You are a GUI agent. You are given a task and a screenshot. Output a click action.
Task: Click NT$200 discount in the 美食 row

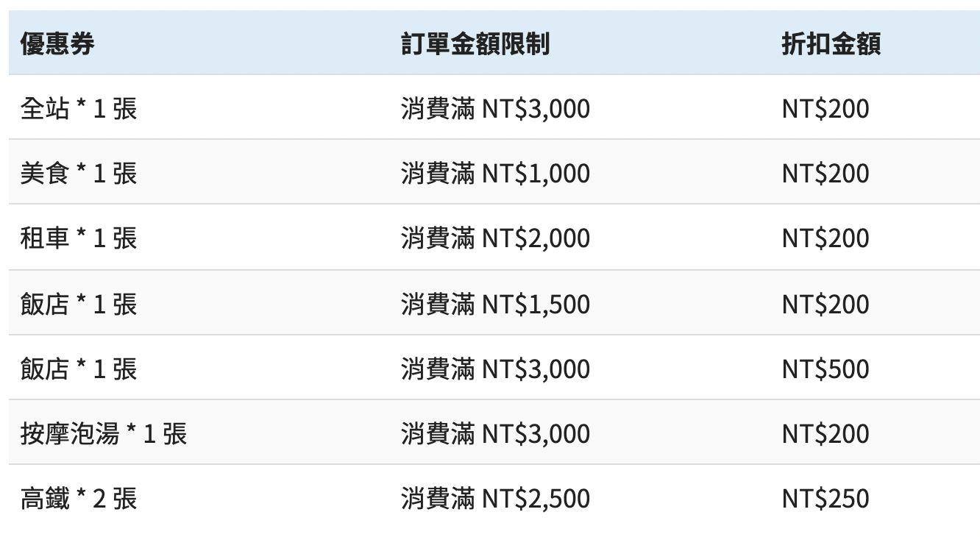825,174
